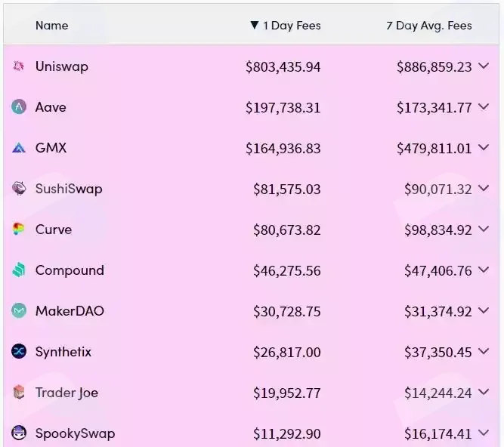Expand the SpookySwap row chevron
Screen dimensions: 504x447
click(484, 433)
